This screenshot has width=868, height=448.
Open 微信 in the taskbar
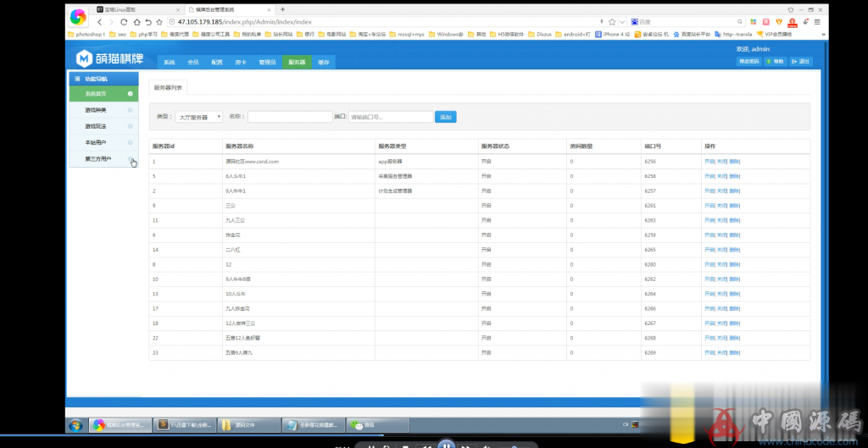378,425
